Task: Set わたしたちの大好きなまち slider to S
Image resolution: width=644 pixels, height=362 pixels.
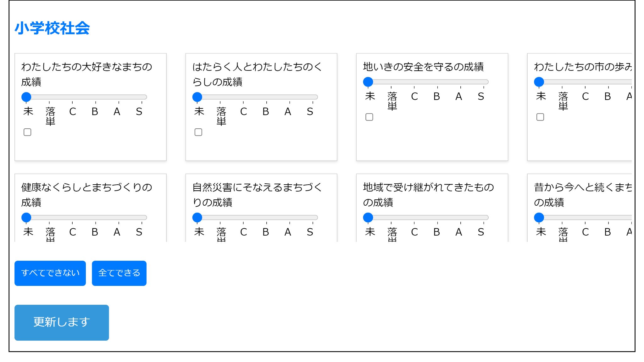Action: [x=142, y=97]
